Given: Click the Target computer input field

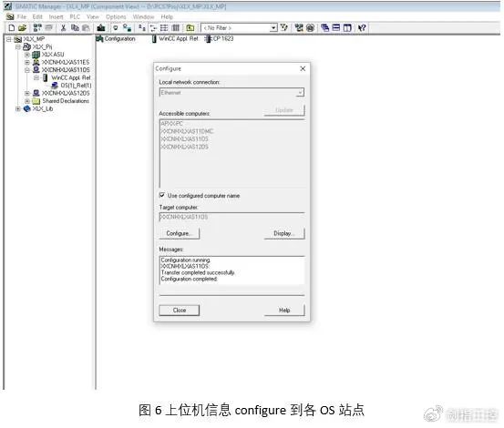Looking at the screenshot, I should pyautogui.click(x=231, y=217).
